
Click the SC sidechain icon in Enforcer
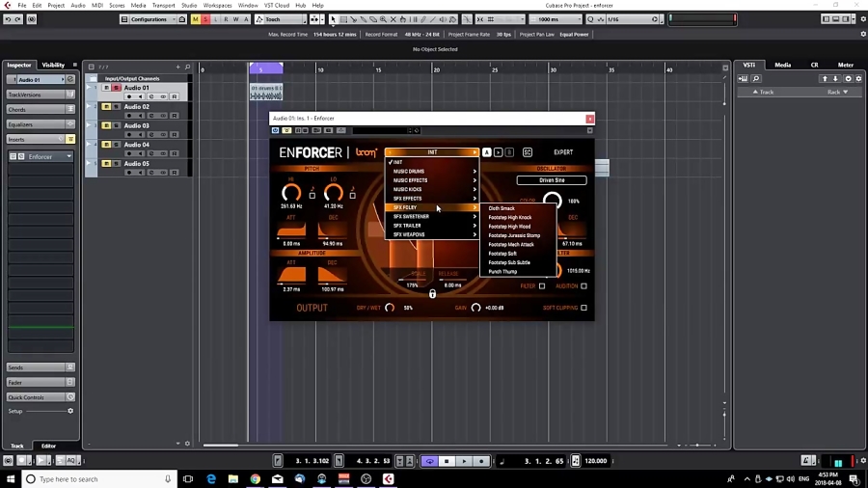coord(527,152)
